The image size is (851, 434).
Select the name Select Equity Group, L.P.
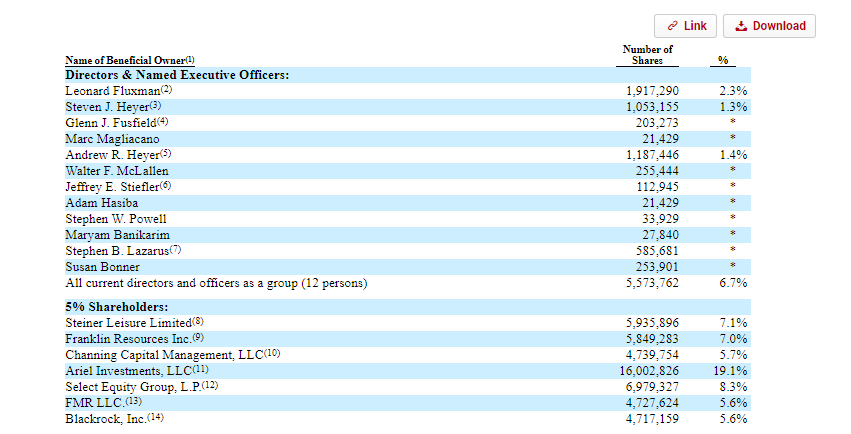134,387
